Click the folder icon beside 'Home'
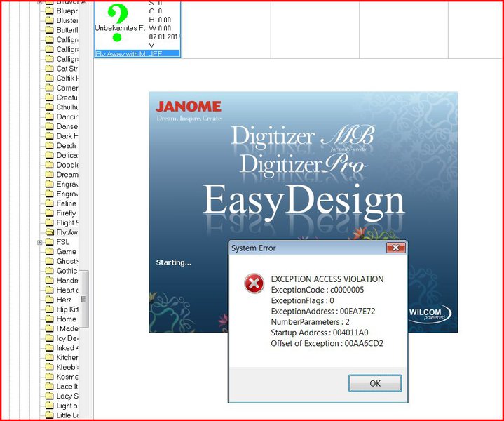This screenshot has height=421, width=504. [x=50, y=319]
